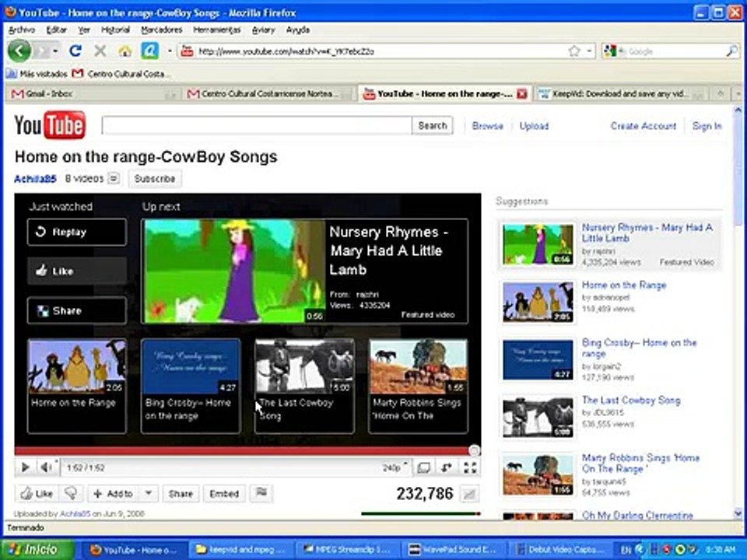Dislike video with thumbs-down icon
The image size is (747, 560).
click(71, 493)
